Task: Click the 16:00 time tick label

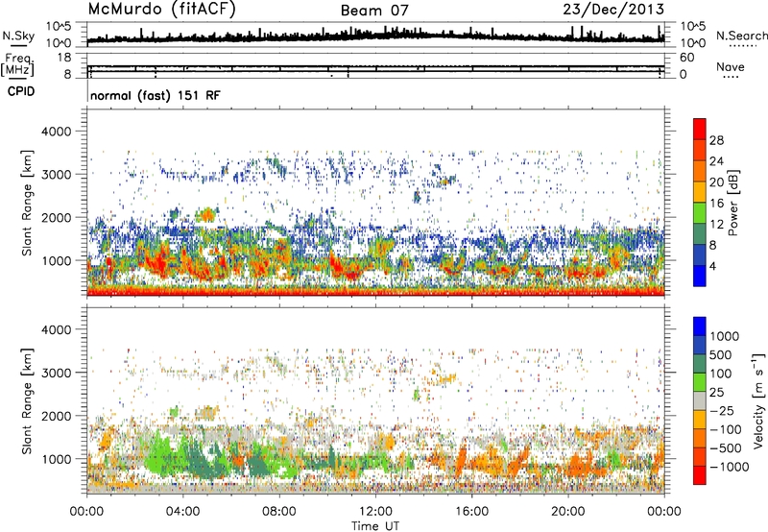Action: pyautogui.click(x=471, y=512)
